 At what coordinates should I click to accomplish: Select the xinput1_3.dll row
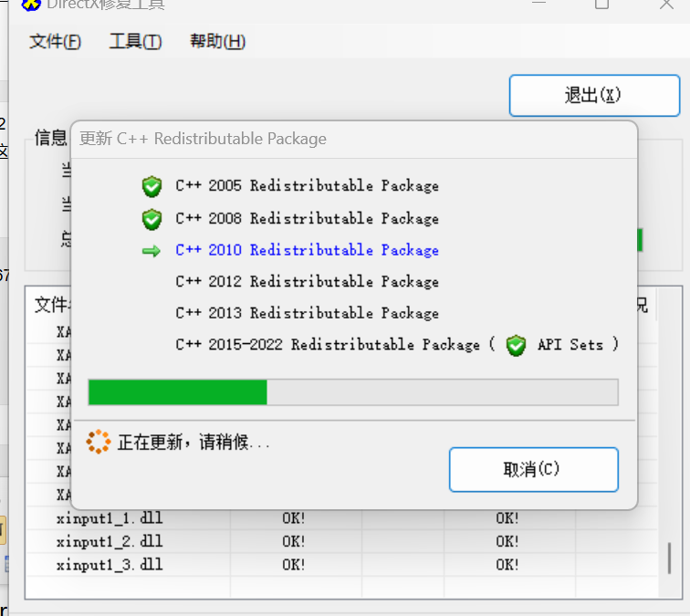[x=341, y=565]
